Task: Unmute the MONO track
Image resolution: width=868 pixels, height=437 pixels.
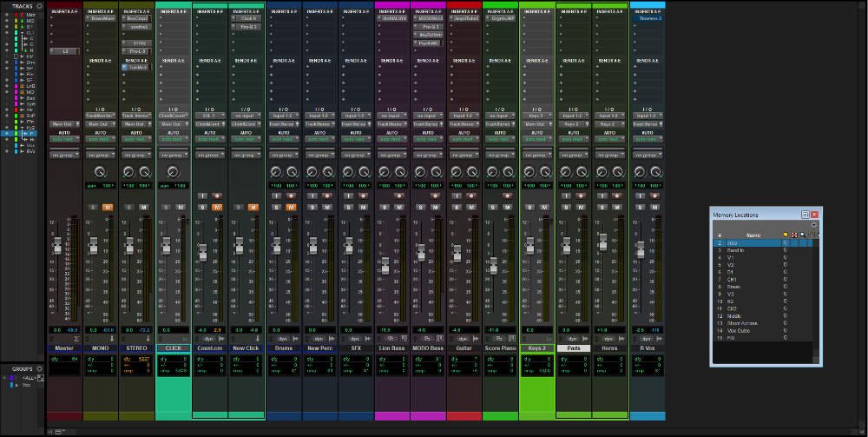Action: (x=108, y=207)
